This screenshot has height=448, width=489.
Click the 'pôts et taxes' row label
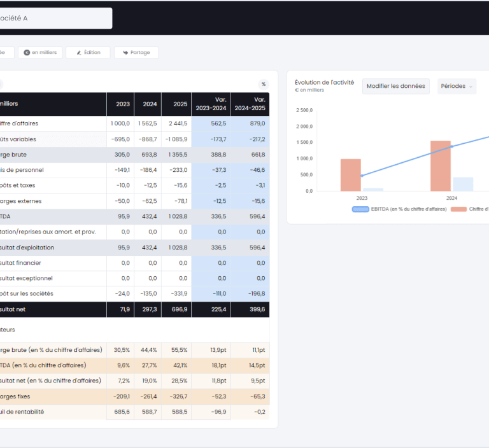17,185
